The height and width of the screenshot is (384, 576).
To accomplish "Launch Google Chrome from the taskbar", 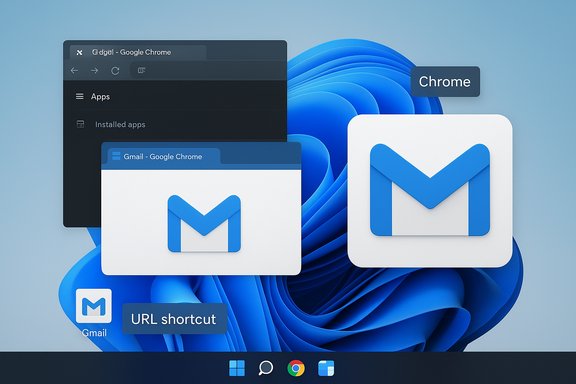I will tap(296, 368).
